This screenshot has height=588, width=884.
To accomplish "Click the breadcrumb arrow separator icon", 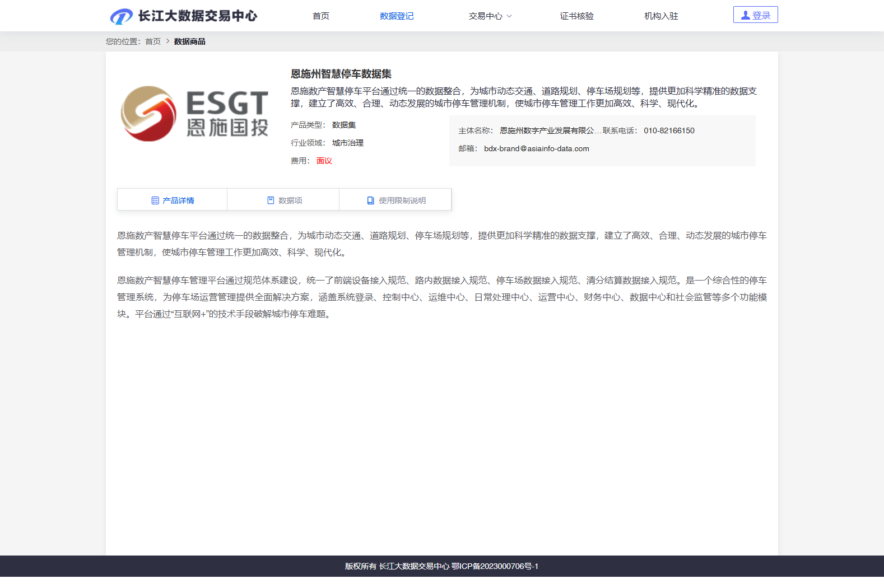I will pyautogui.click(x=168, y=41).
